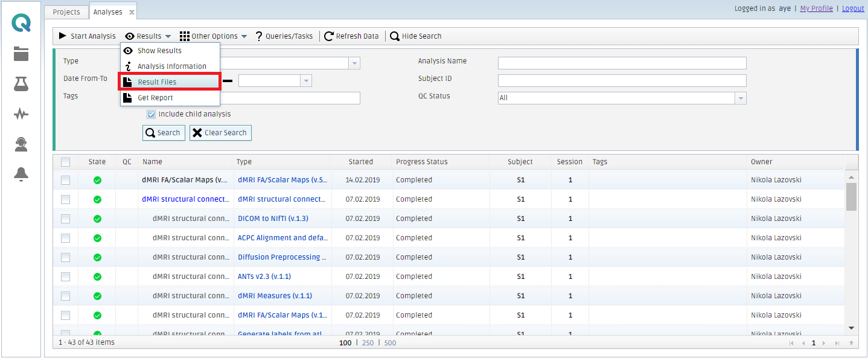Go to the next page of results
868x358 pixels.
click(824, 343)
